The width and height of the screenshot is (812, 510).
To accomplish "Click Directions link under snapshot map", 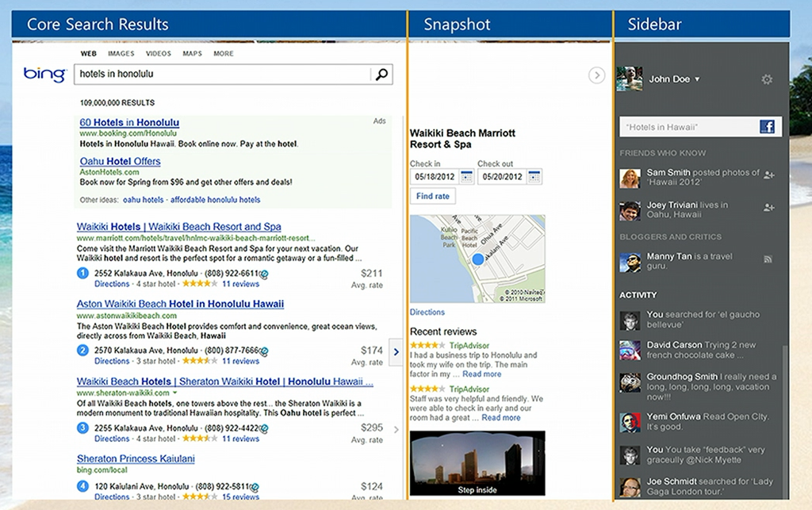I will [427, 313].
